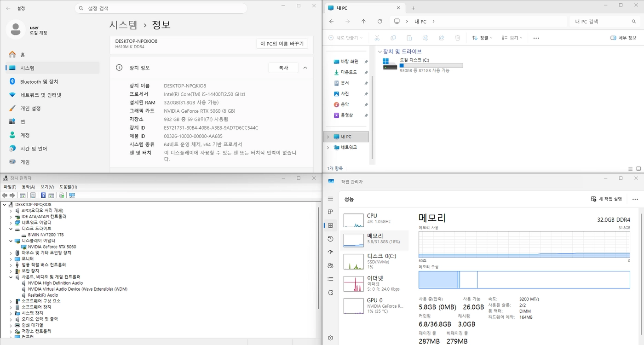Open Task Manager settings gear icon
The height and width of the screenshot is (345, 644).
[330, 338]
